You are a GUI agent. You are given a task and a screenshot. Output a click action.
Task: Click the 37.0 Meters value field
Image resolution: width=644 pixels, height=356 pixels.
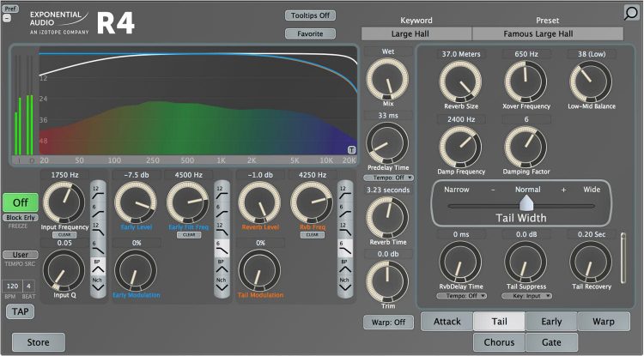461,54
